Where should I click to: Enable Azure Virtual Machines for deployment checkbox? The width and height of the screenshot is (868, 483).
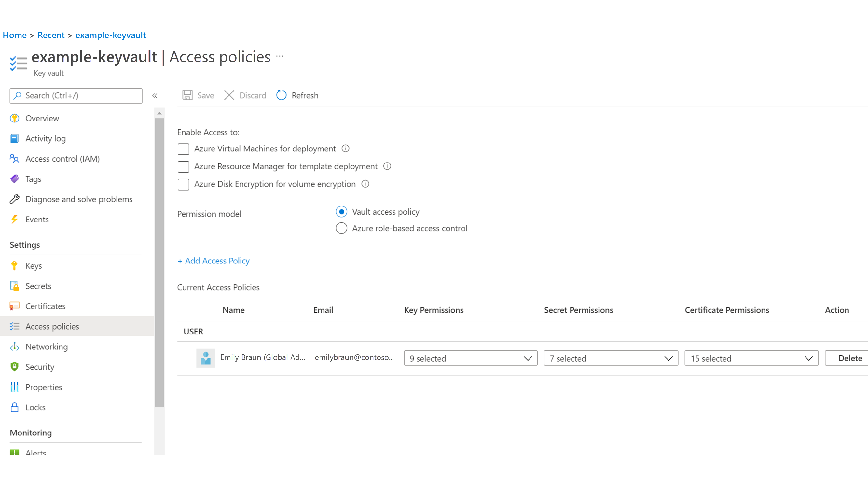pos(183,149)
